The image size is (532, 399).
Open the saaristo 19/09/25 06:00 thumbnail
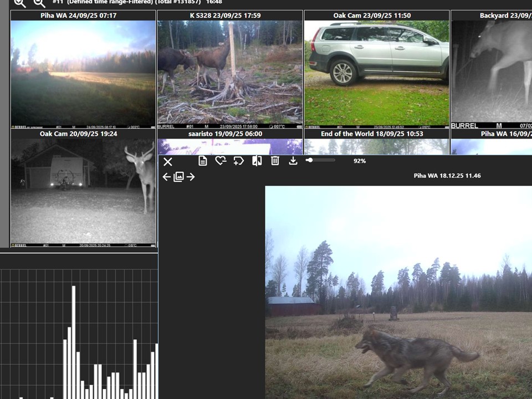[x=229, y=146]
